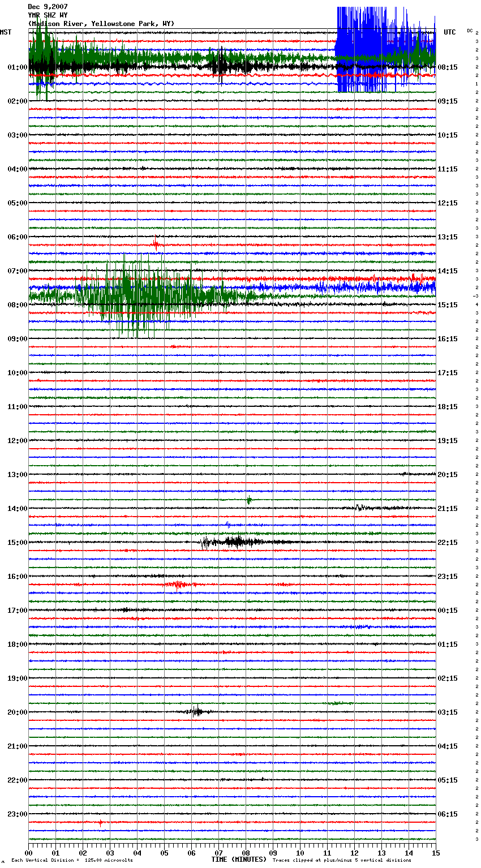
Task: Click the '23:15' UTC time label
Action: (x=448, y=577)
